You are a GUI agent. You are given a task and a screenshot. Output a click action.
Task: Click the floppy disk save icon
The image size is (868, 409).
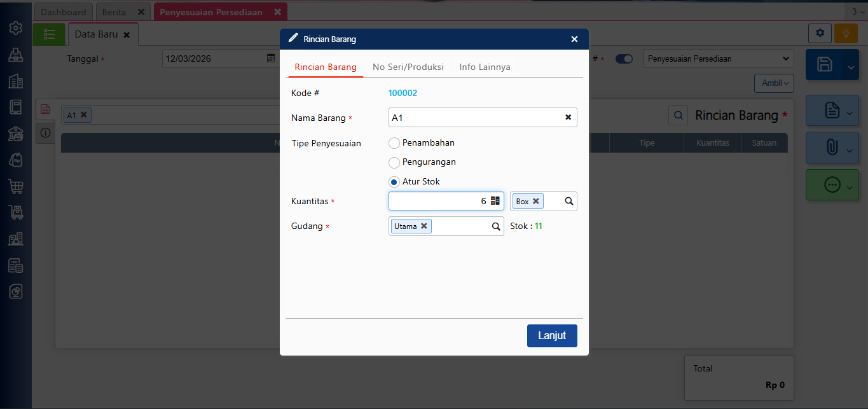825,64
